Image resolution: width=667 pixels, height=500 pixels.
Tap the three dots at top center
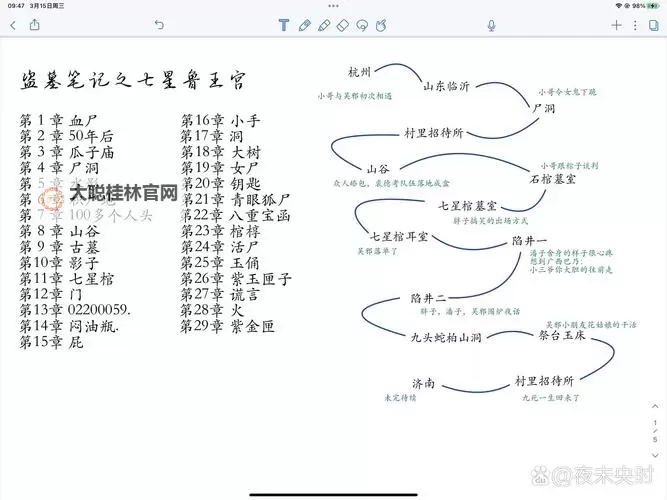(333, 6)
